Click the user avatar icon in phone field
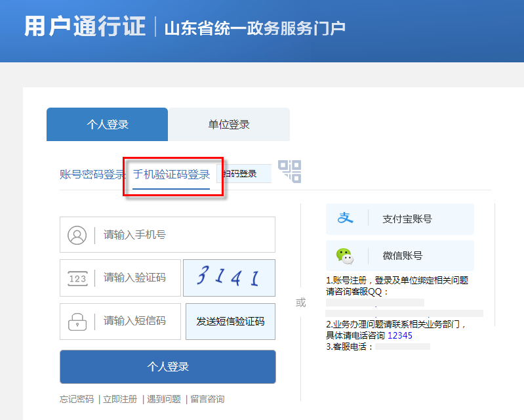 77,235
